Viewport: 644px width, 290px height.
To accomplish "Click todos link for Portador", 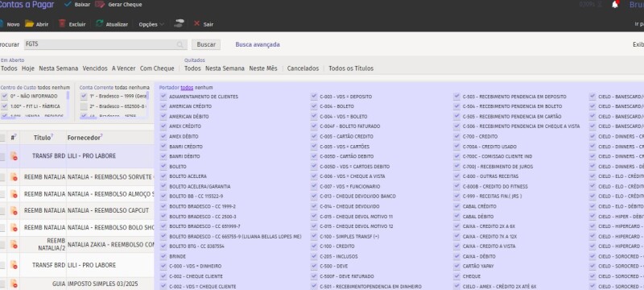I will (187, 88).
